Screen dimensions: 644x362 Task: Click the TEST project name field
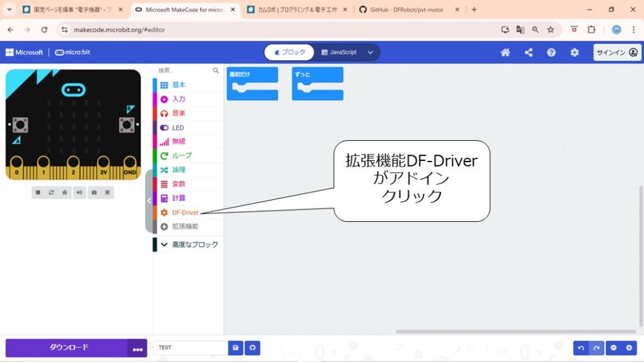190,348
